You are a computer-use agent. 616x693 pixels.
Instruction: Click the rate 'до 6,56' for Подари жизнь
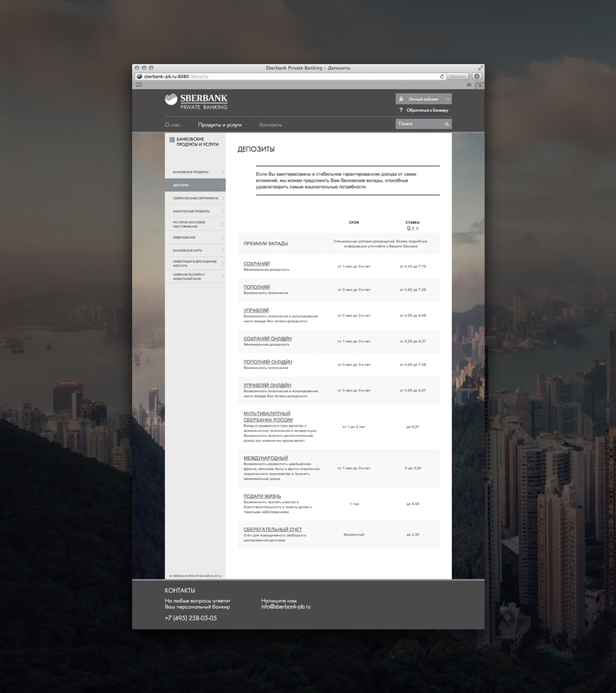click(x=413, y=504)
